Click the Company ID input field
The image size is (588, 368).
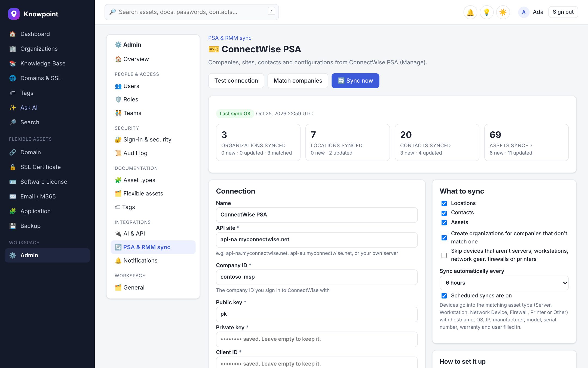pos(317,277)
